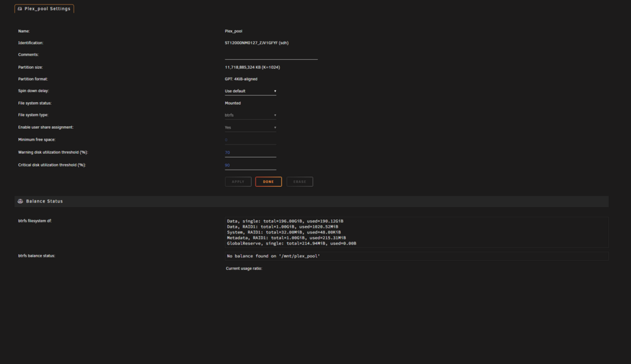Click the 'No balance found' status message
631x364 pixels.
(x=273, y=255)
